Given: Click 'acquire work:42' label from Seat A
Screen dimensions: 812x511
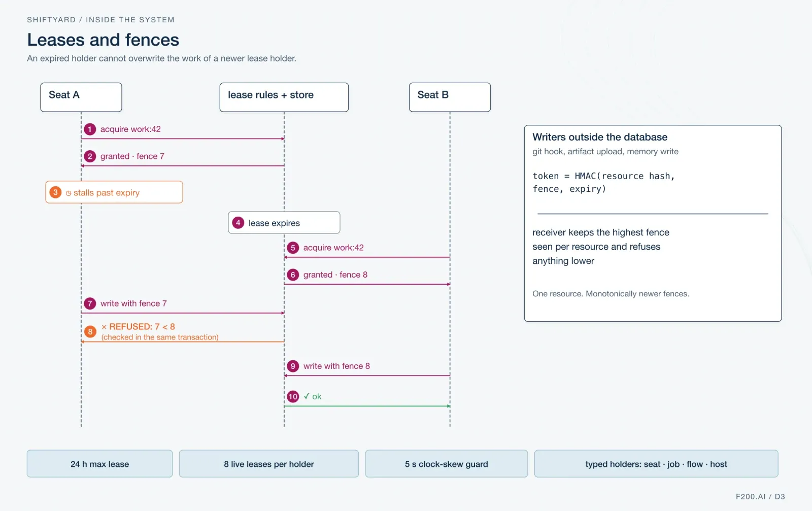Looking at the screenshot, I should (130, 129).
